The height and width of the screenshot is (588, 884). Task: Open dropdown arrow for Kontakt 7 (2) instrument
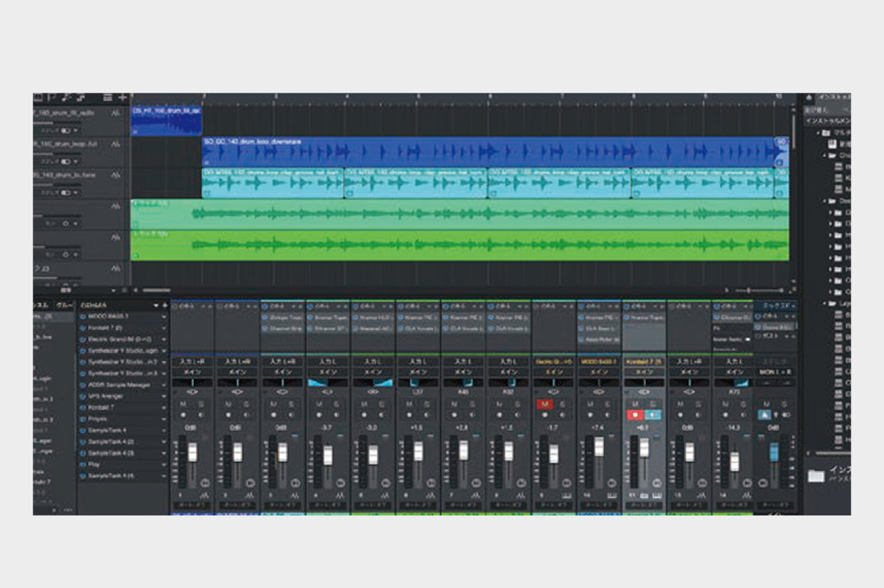click(x=164, y=328)
